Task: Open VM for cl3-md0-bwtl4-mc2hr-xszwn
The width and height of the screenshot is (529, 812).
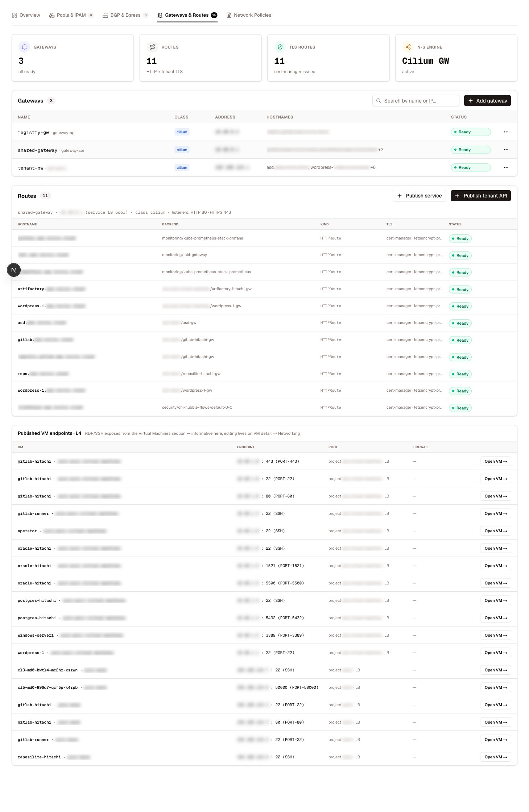Action: (x=496, y=670)
